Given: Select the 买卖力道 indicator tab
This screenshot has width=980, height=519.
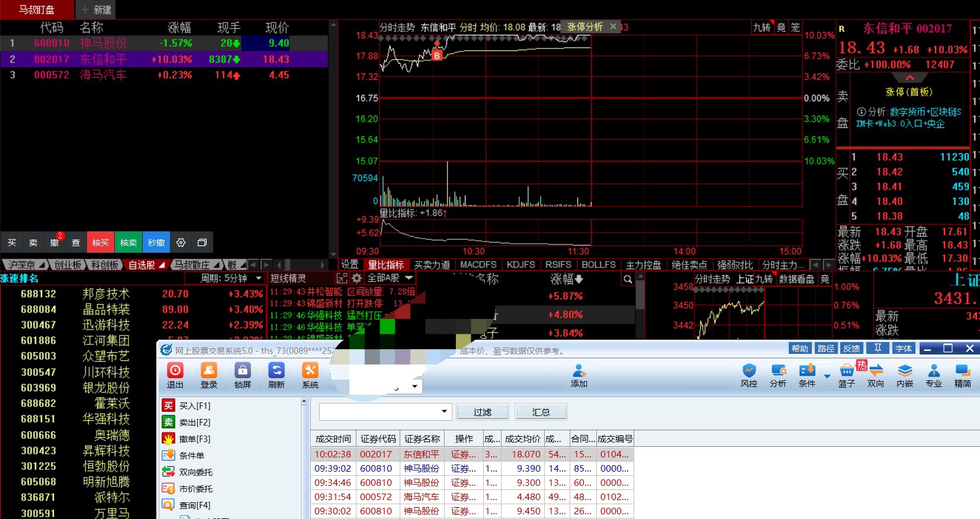Looking at the screenshot, I should (x=432, y=265).
